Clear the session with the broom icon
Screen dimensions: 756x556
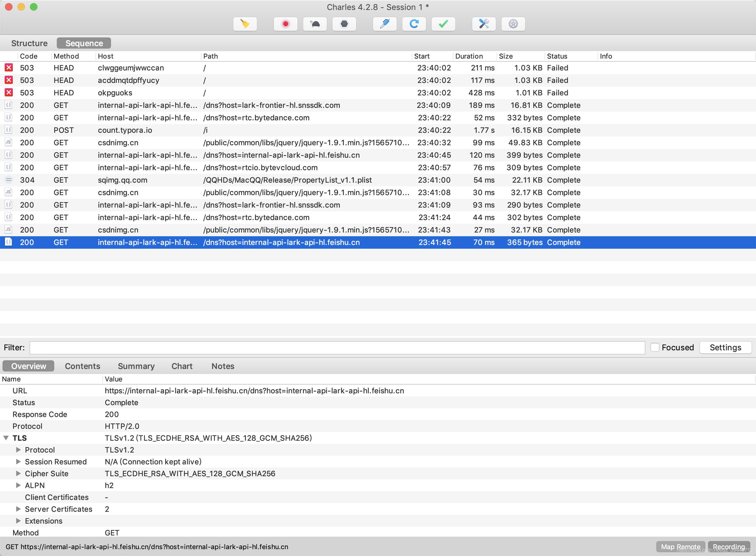click(245, 24)
